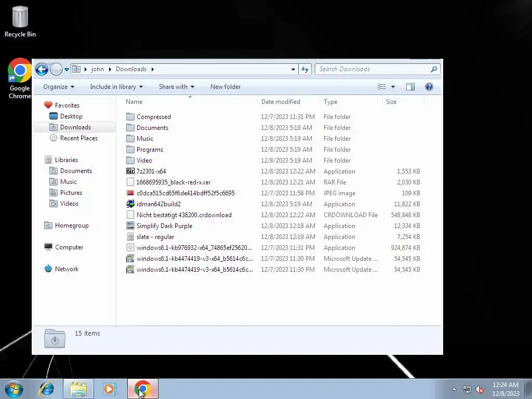Select the Recycle Bin desktop icon
The height and width of the screenshot is (399, 532).
(20, 22)
